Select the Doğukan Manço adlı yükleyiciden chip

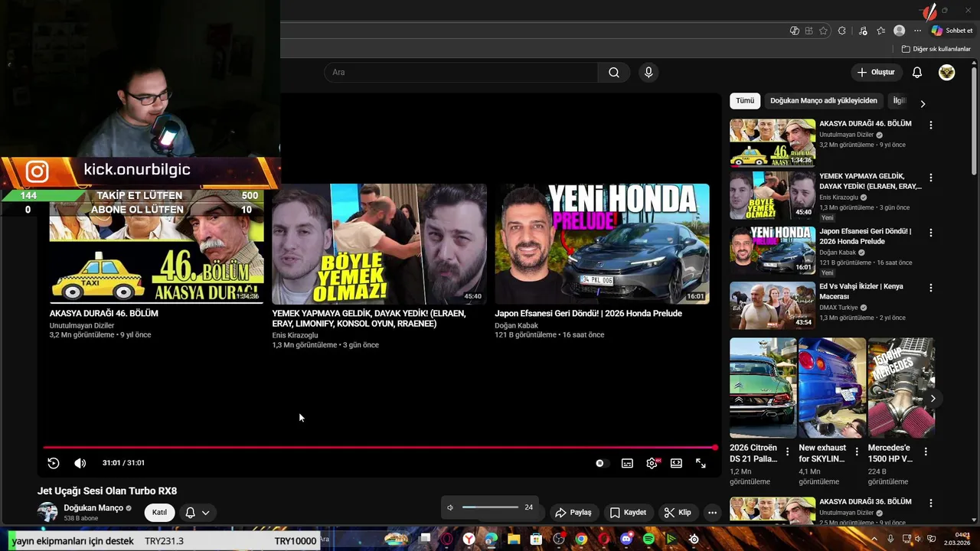coord(824,100)
